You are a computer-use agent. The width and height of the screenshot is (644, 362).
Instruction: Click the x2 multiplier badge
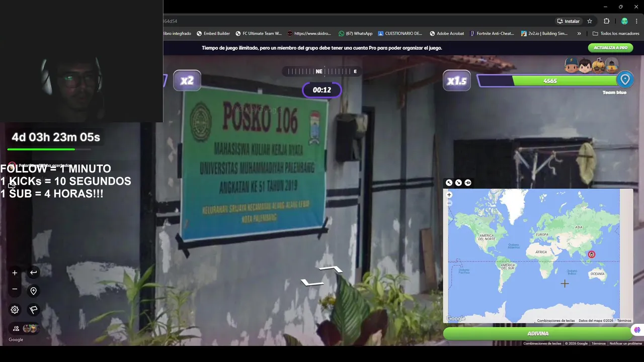187,80
